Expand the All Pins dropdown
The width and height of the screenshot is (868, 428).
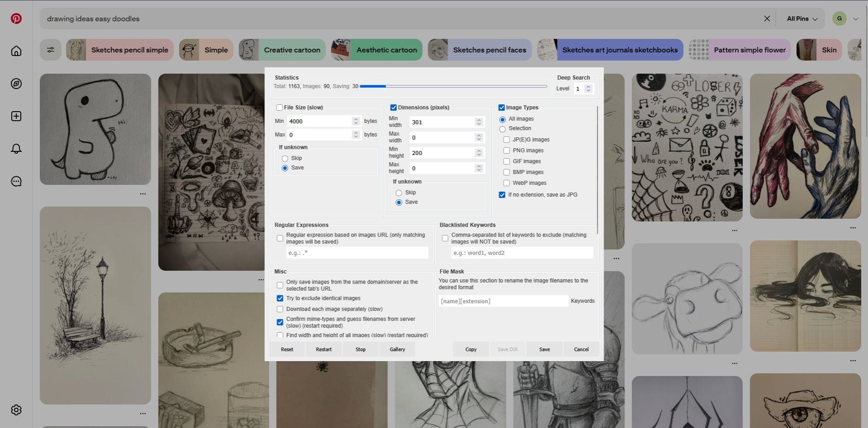click(802, 19)
